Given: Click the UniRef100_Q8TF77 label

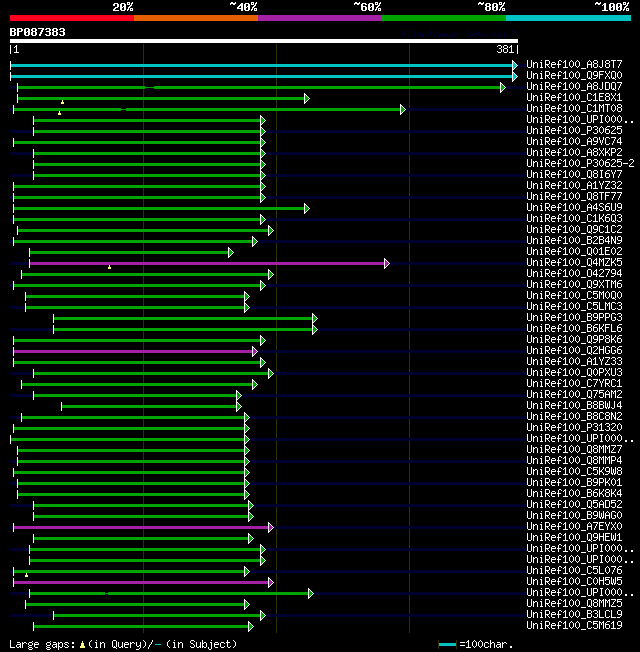Looking at the screenshot, I should coord(574,196).
